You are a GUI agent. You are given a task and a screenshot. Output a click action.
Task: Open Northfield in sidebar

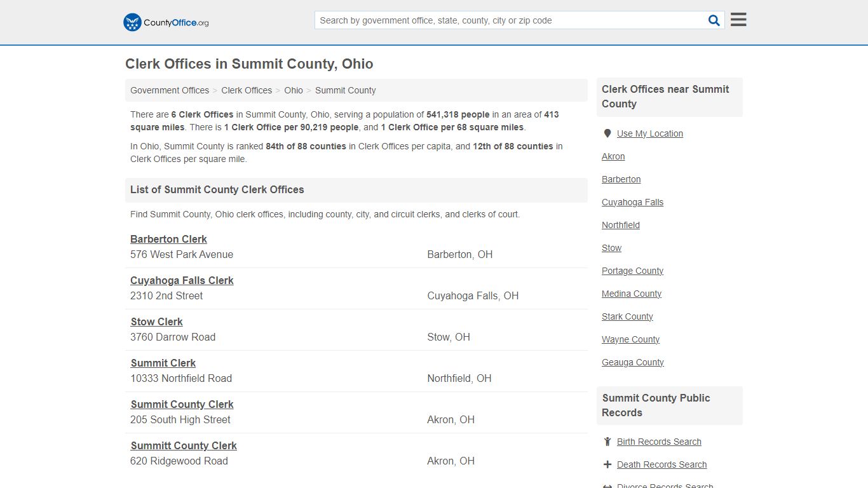pos(621,225)
